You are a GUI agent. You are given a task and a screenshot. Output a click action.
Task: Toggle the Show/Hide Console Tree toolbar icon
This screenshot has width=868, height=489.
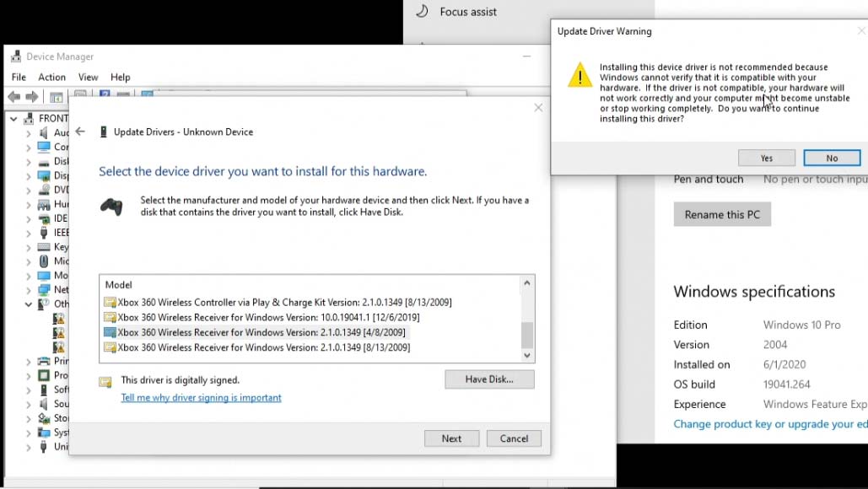pos(56,97)
